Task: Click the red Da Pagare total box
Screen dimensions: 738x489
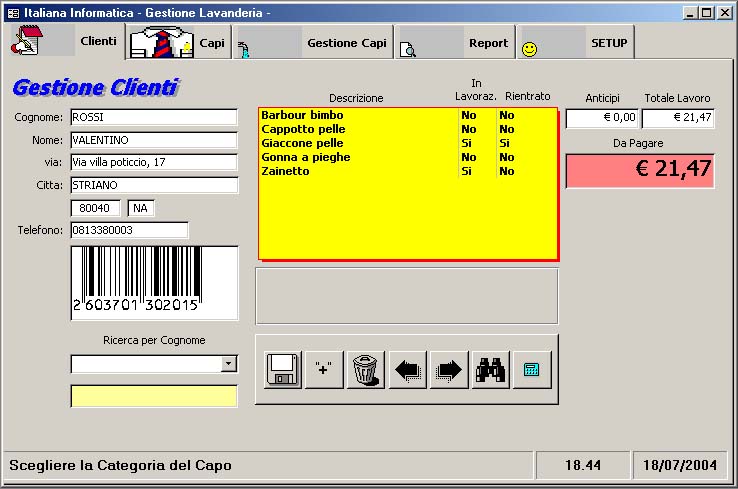Action: (x=640, y=170)
